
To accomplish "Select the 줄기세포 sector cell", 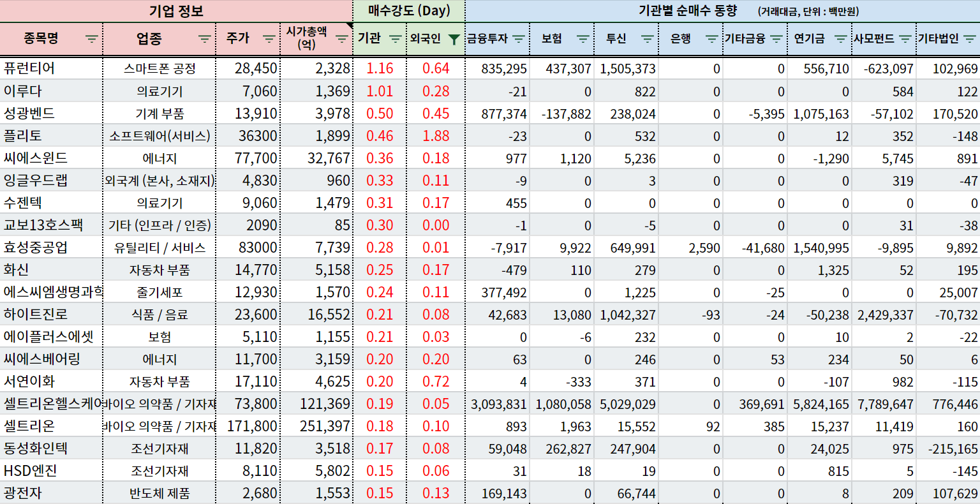I will [160, 292].
